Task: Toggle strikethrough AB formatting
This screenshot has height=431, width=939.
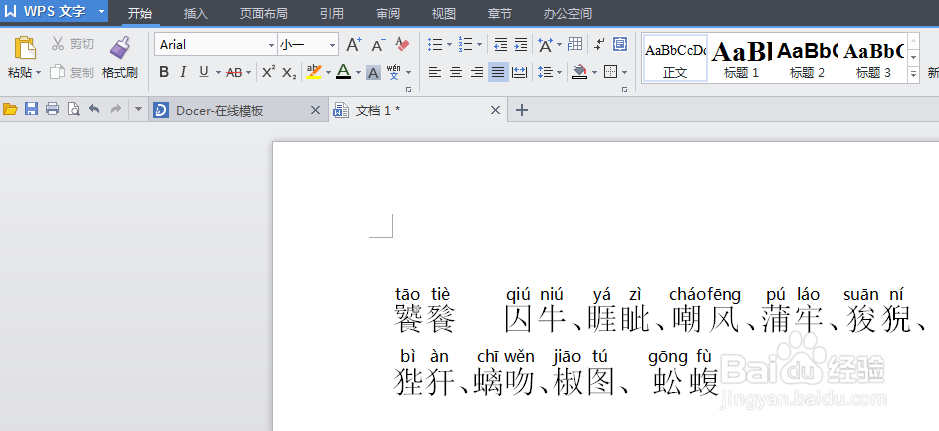Action: (x=234, y=72)
